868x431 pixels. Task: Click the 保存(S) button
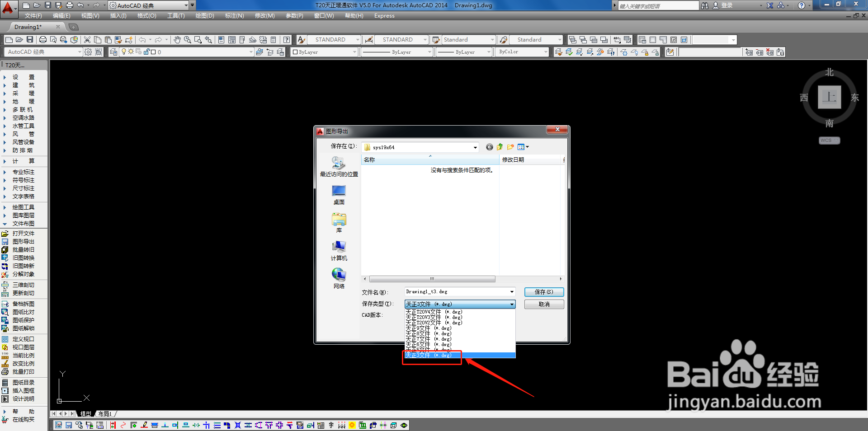click(x=544, y=292)
